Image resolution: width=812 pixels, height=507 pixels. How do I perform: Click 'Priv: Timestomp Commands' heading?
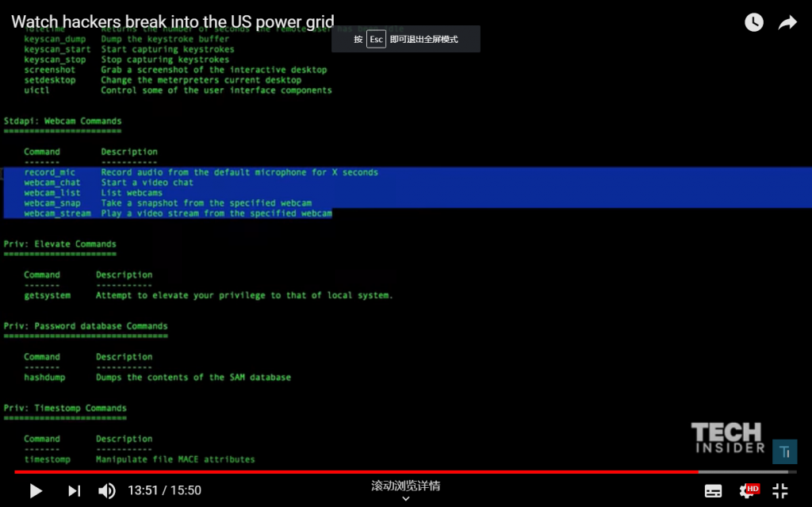tap(65, 408)
